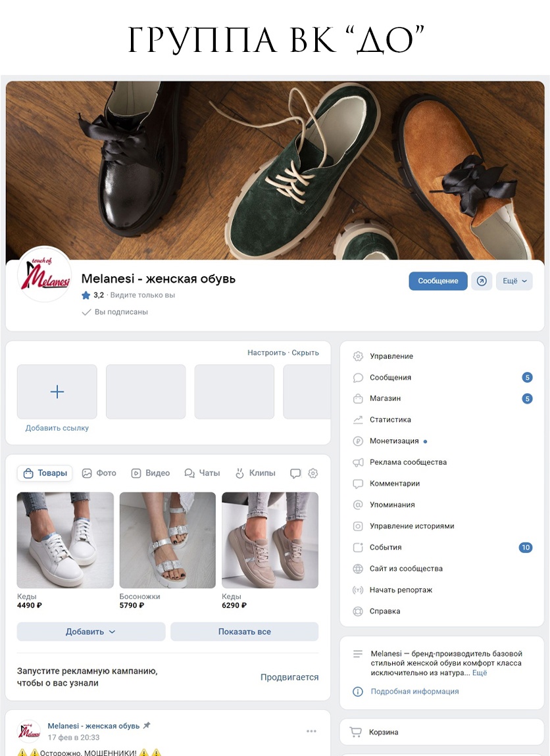Click the Сайт из сообщества globe icon
The height and width of the screenshot is (756, 550).
coord(358,569)
